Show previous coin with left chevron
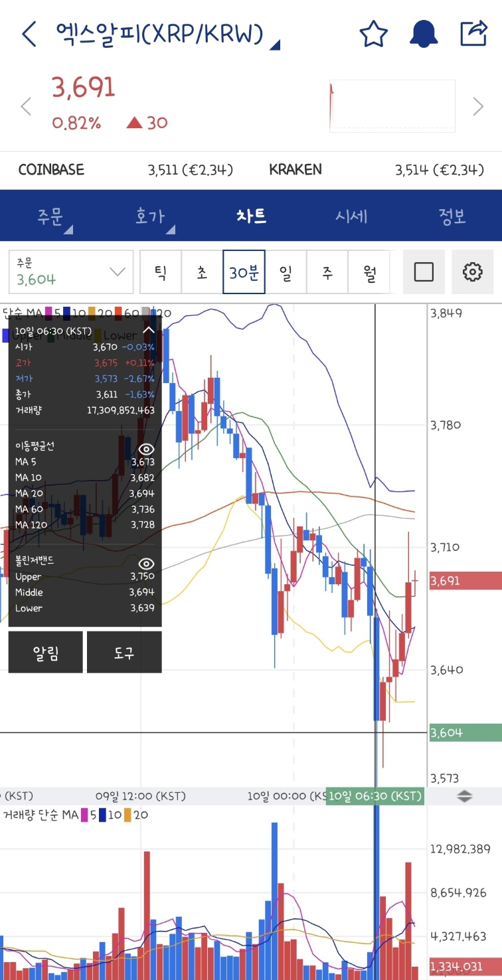 (26, 106)
